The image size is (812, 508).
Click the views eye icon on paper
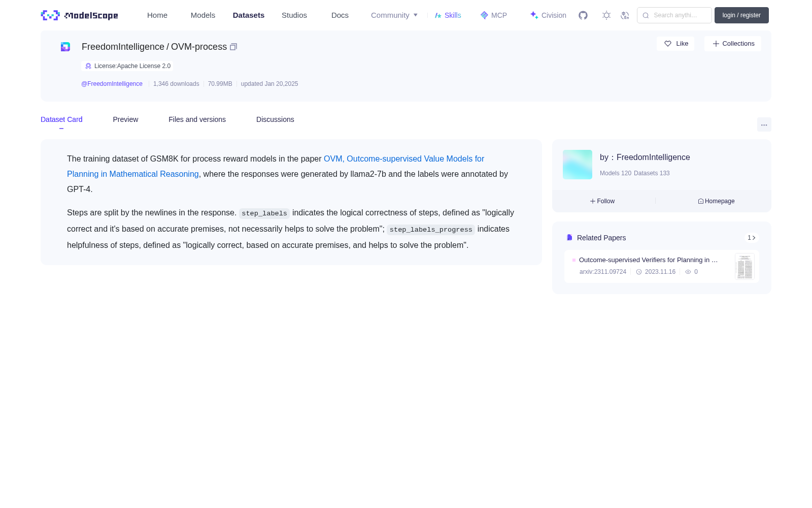[x=688, y=272]
